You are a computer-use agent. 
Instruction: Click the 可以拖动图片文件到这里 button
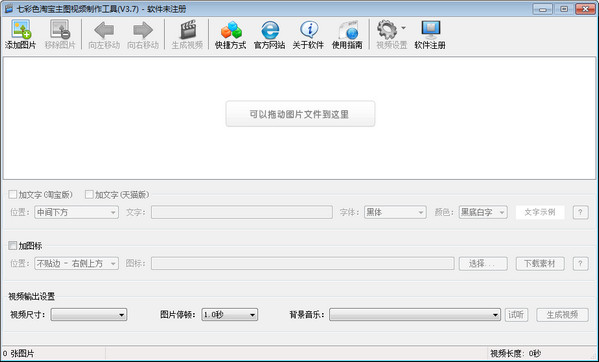300,114
